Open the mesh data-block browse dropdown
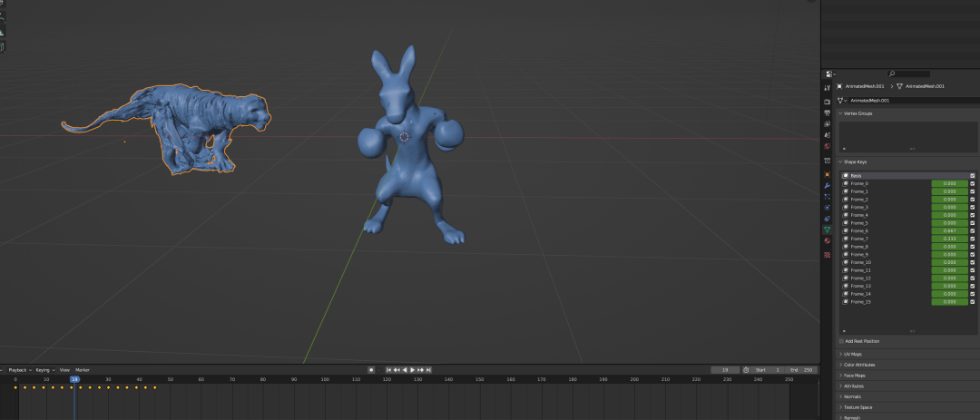This screenshot has width=980, height=420. [x=842, y=100]
